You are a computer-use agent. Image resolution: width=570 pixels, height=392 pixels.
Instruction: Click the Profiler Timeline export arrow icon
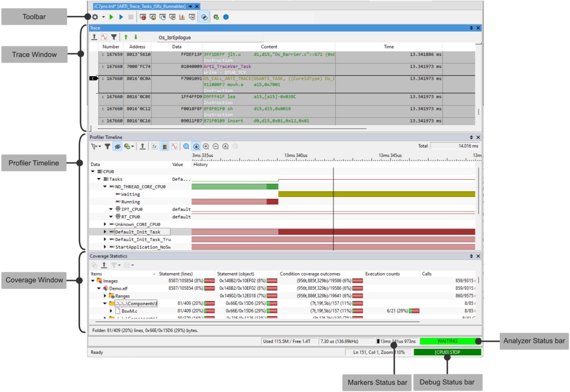[142, 146]
